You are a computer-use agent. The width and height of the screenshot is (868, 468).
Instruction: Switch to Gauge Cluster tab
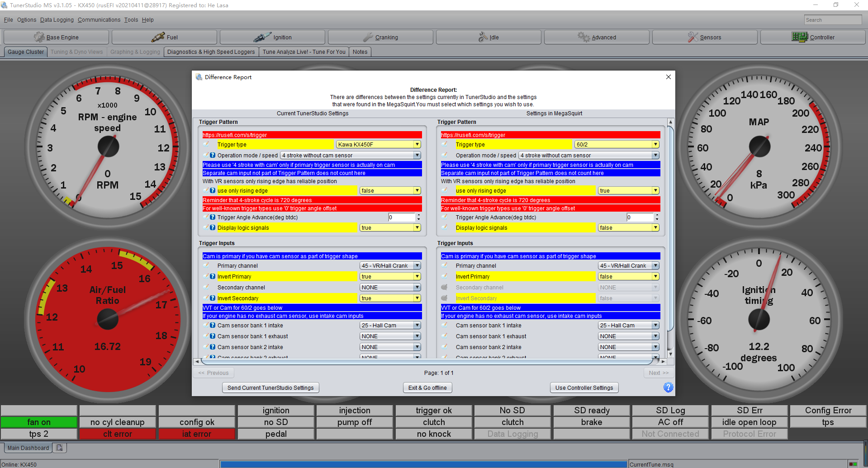click(26, 52)
